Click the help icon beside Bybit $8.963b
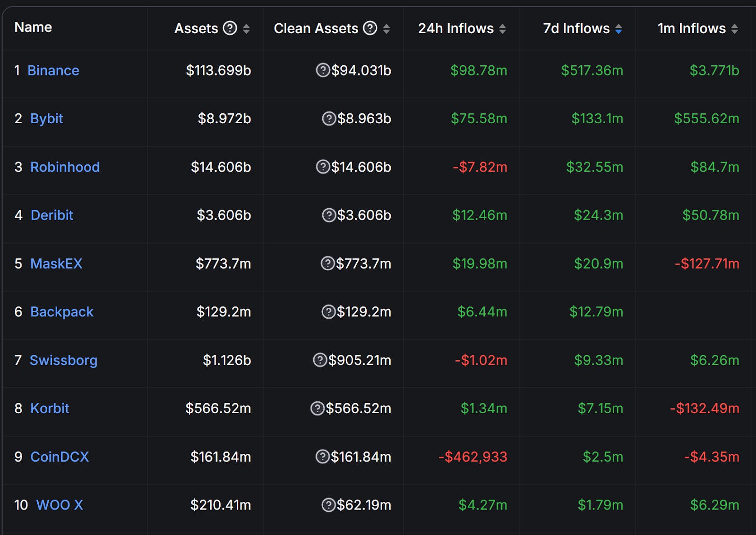This screenshot has height=535, width=756. pyautogui.click(x=329, y=119)
